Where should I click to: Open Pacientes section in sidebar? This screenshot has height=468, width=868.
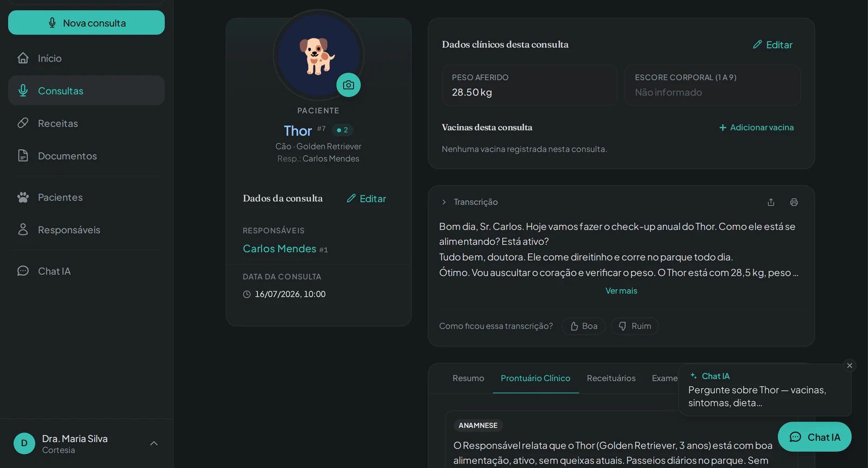click(x=86, y=197)
